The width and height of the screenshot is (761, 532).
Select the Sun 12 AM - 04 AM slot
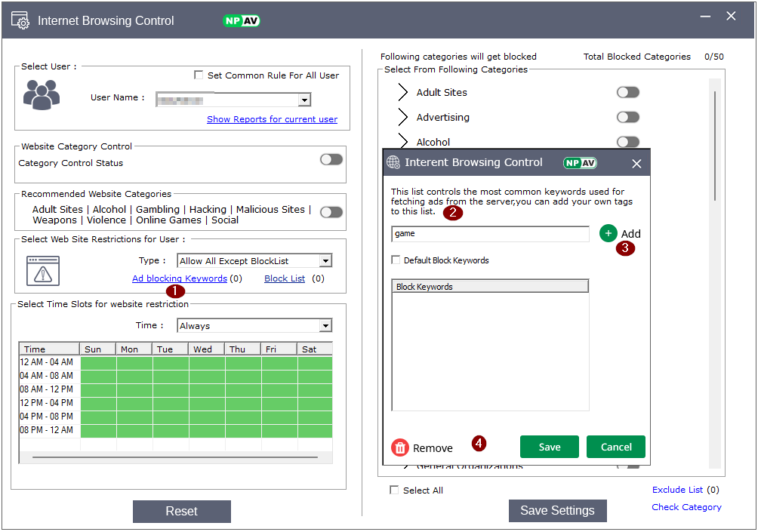pos(98,363)
